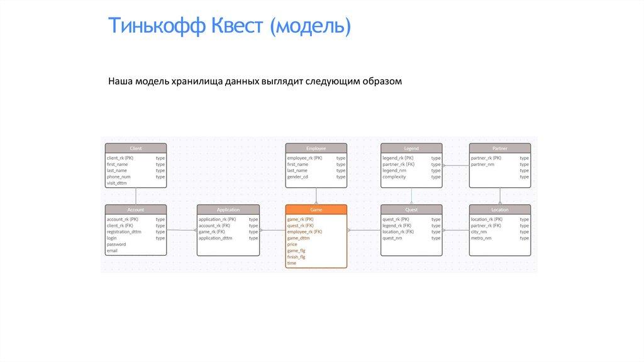Viewport: 644px width, 362px height.
Task: Select the Partner table header
Action: [500, 148]
